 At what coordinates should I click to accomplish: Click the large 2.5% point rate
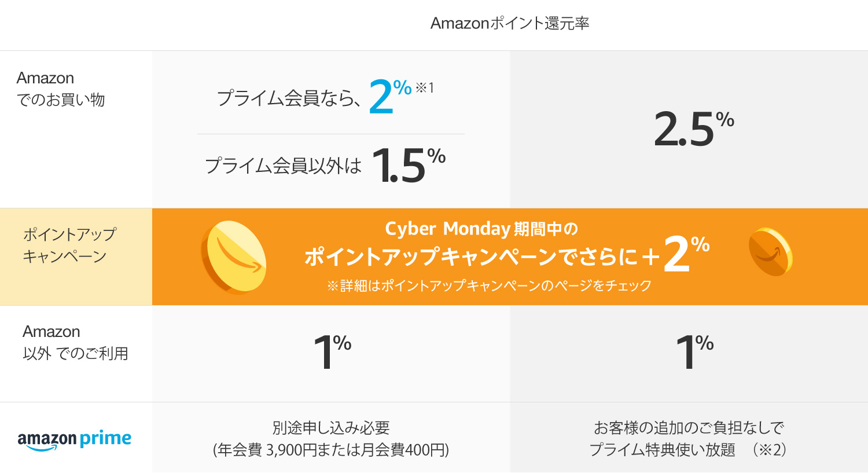[x=693, y=129]
